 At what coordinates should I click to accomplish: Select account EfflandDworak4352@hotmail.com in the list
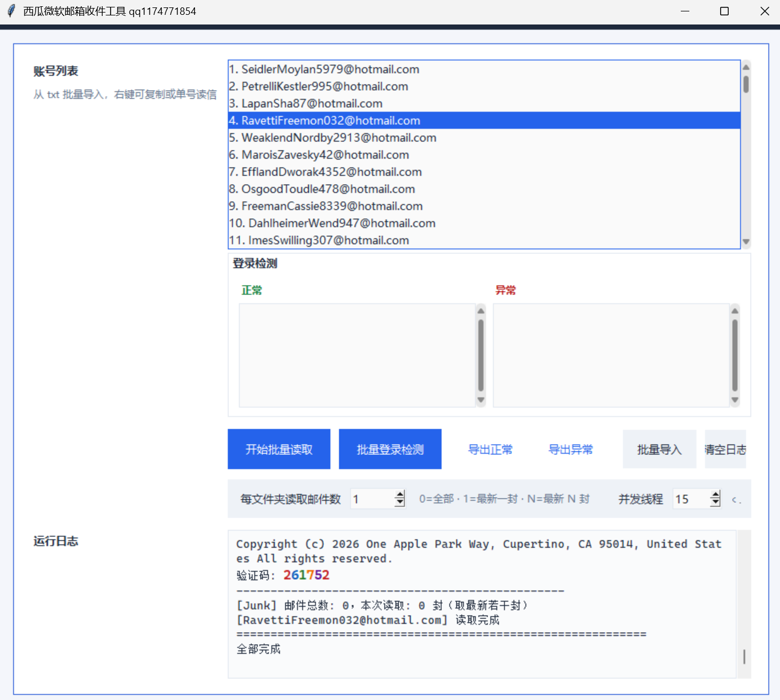(x=324, y=172)
